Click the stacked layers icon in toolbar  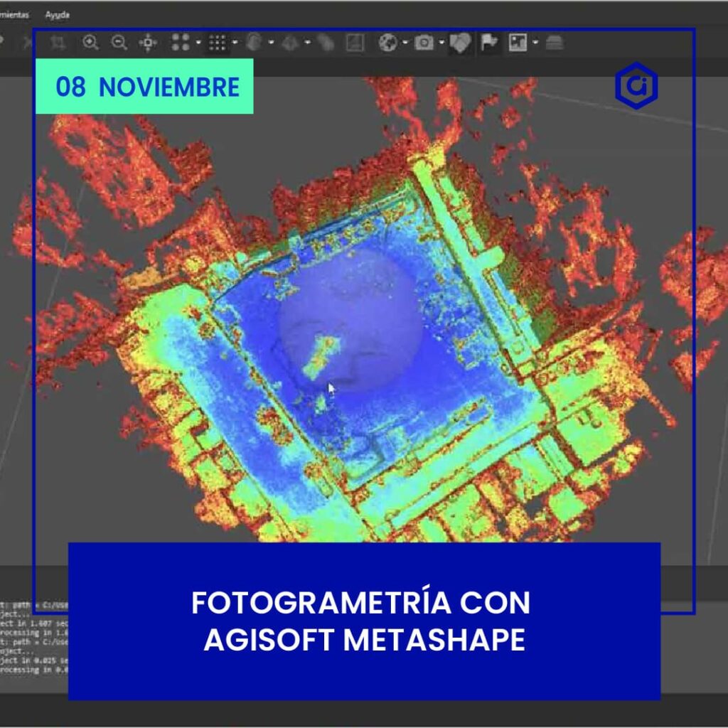(555, 43)
